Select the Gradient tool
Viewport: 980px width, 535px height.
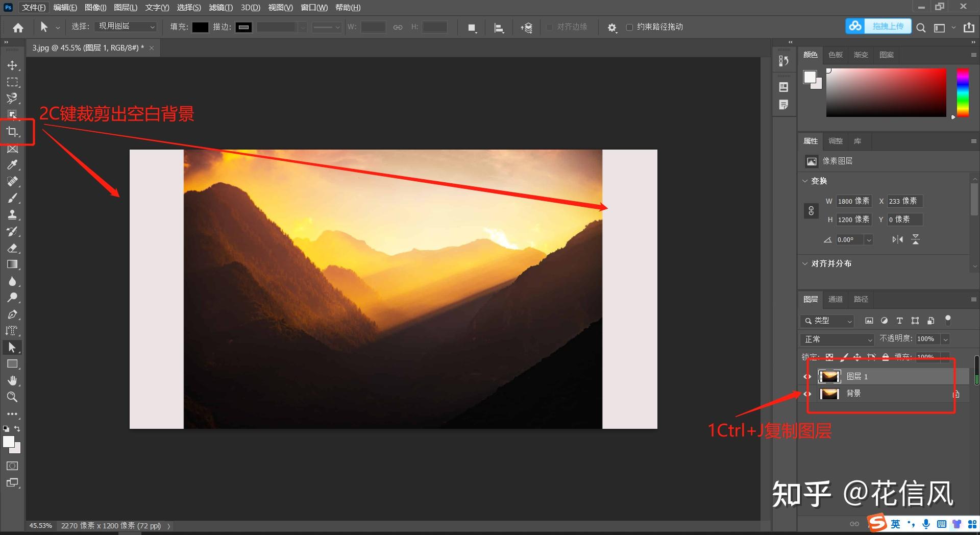click(x=12, y=264)
